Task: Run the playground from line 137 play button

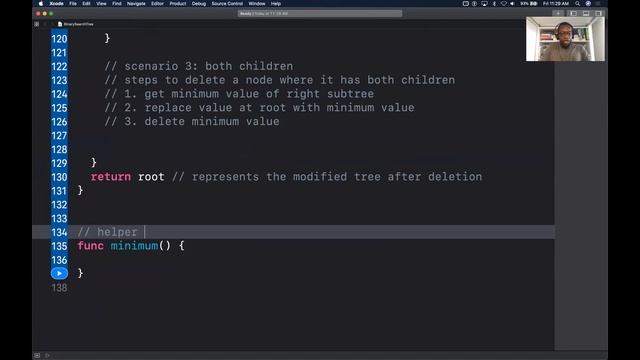Action: (59, 273)
